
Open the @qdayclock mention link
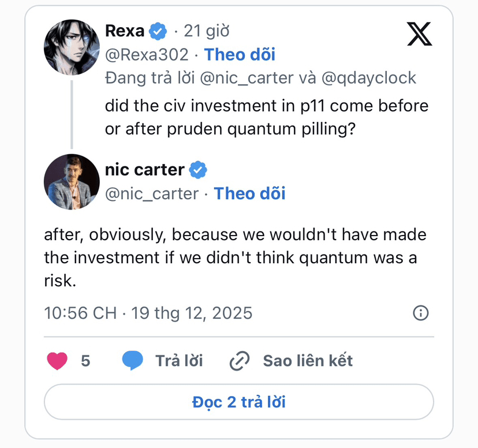click(x=368, y=78)
